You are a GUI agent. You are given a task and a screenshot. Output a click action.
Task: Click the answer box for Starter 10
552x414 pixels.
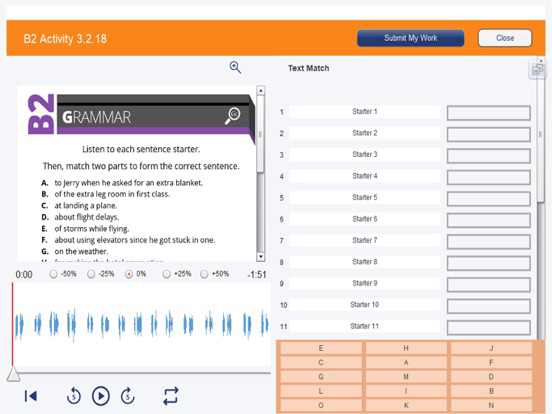click(489, 306)
